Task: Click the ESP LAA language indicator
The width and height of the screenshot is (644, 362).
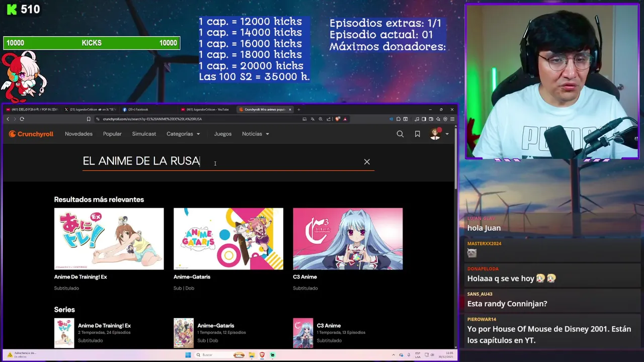Action: [x=418, y=355]
